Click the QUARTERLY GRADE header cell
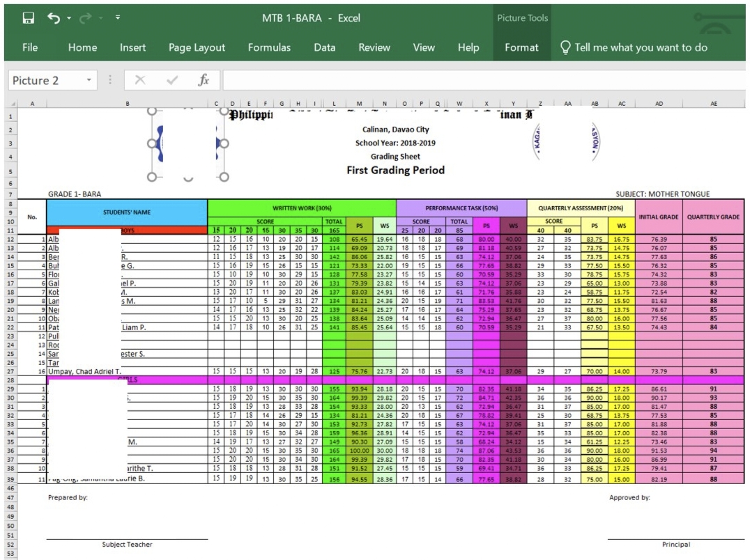The width and height of the screenshot is (750, 560). [714, 217]
